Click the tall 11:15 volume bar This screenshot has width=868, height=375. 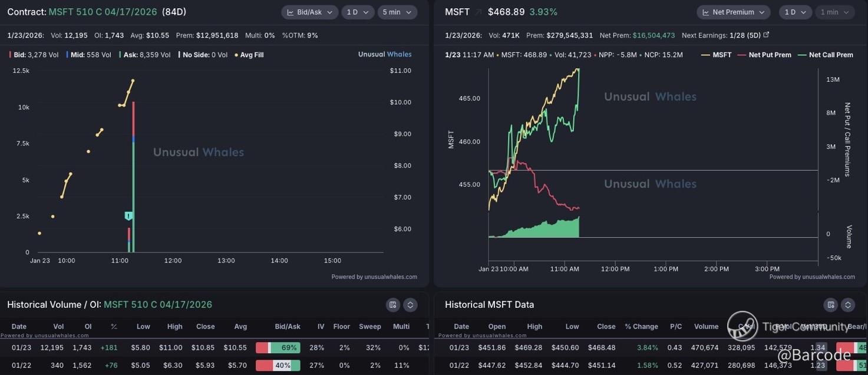[x=134, y=177]
